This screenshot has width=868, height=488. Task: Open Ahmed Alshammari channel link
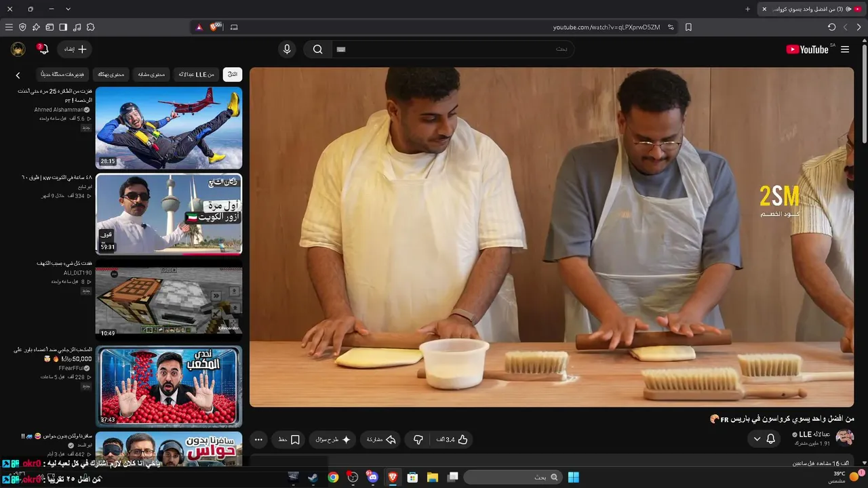click(59, 110)
